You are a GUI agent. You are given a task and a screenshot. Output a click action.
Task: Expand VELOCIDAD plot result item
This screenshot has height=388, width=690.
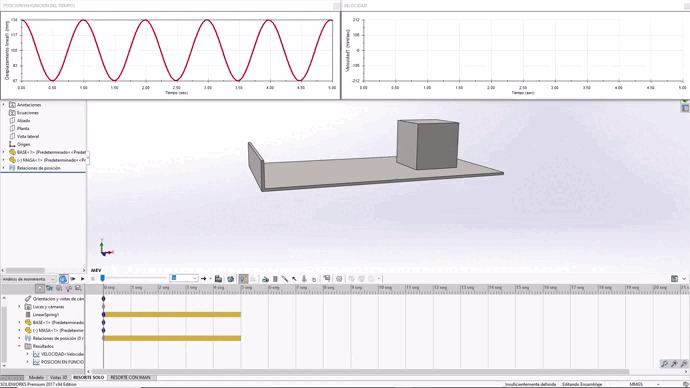coord(28,354)
